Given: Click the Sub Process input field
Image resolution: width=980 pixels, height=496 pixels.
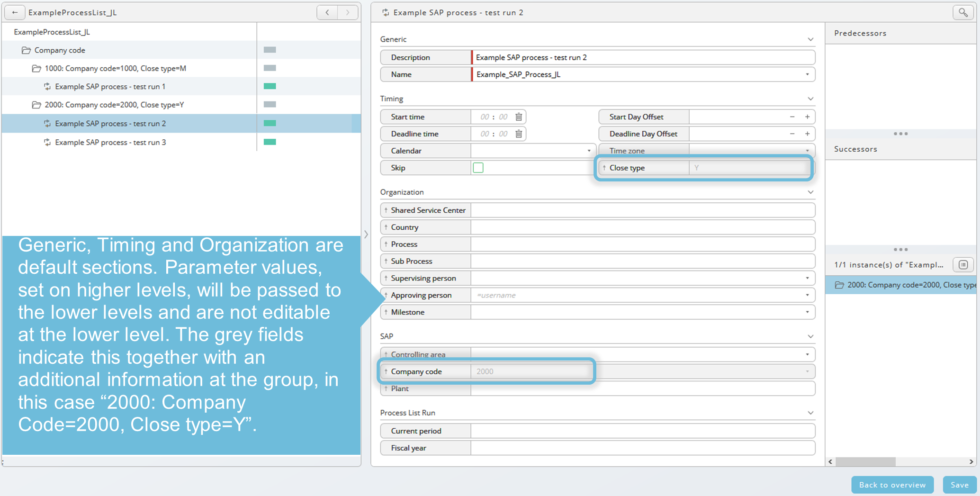Looking at the screenshot, I should pyautogui.click(x=643, y=261).
